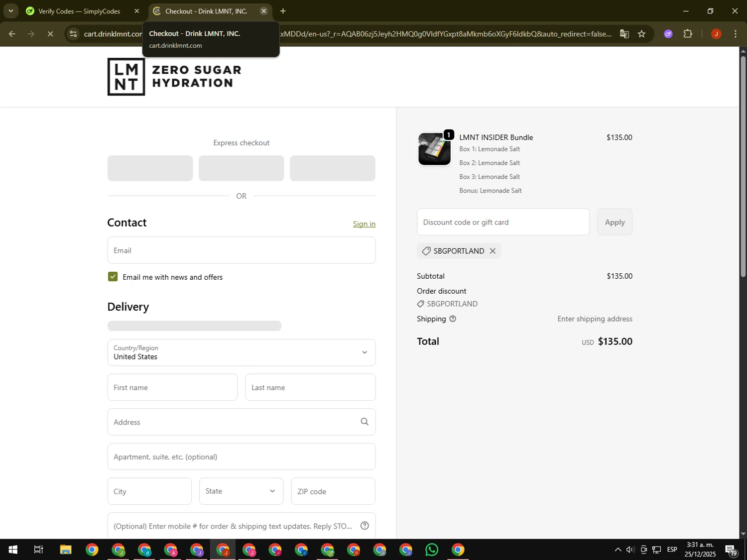Stop page loading in browser toolbar
747x560 pixels.
tap(50, 34)
